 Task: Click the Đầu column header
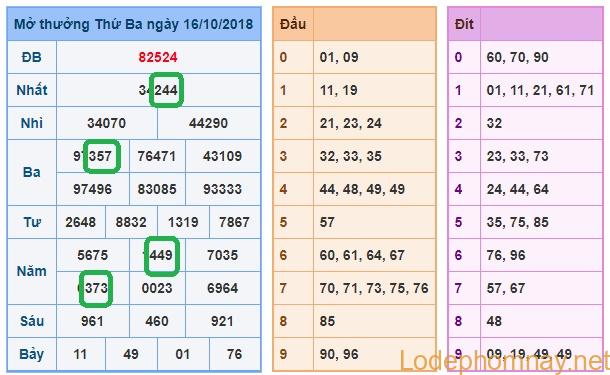pyautogui.click(x=293, y=24)
